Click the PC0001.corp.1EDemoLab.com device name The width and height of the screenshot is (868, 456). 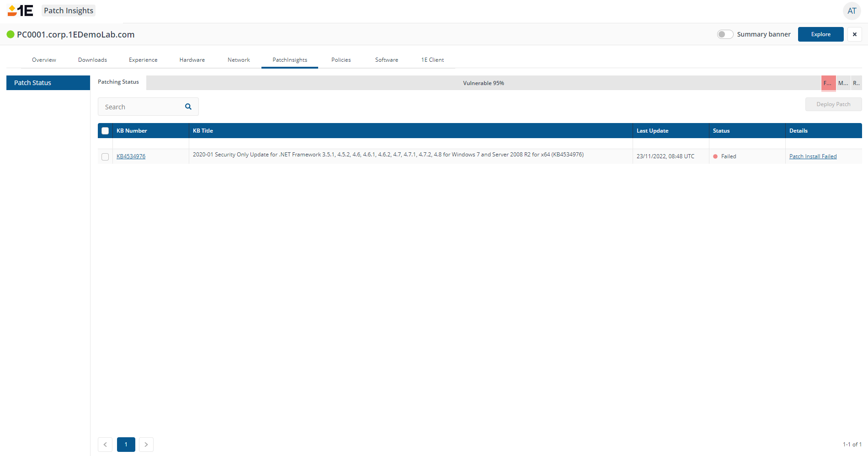tap(76, 34)
